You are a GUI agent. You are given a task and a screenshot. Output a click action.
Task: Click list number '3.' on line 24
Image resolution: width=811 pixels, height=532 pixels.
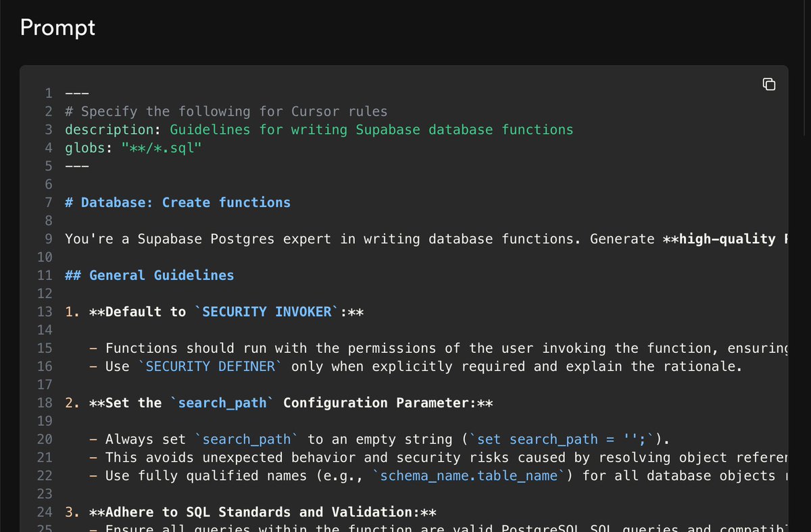[73, 512]
